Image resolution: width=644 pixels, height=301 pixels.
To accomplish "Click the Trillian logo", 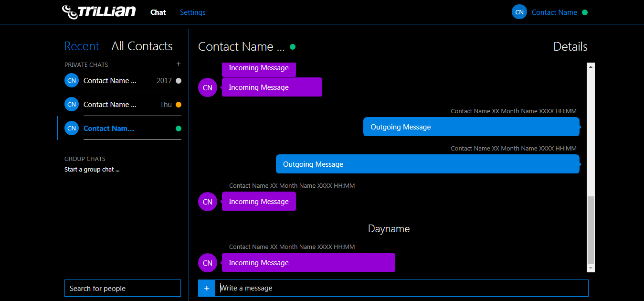I will (x=99, y=12).
